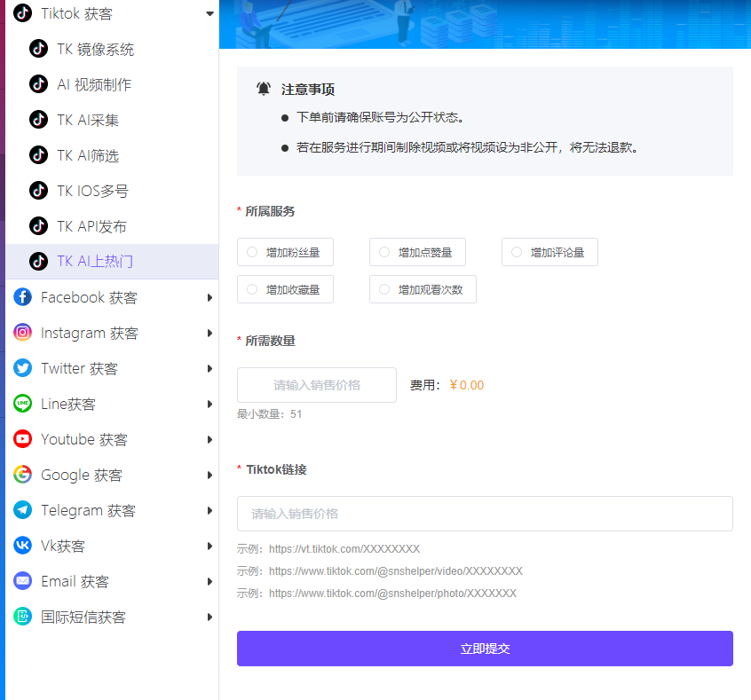751x700 pixels.
Task: Click the 注意事项 heading
Action: point(308,89)
